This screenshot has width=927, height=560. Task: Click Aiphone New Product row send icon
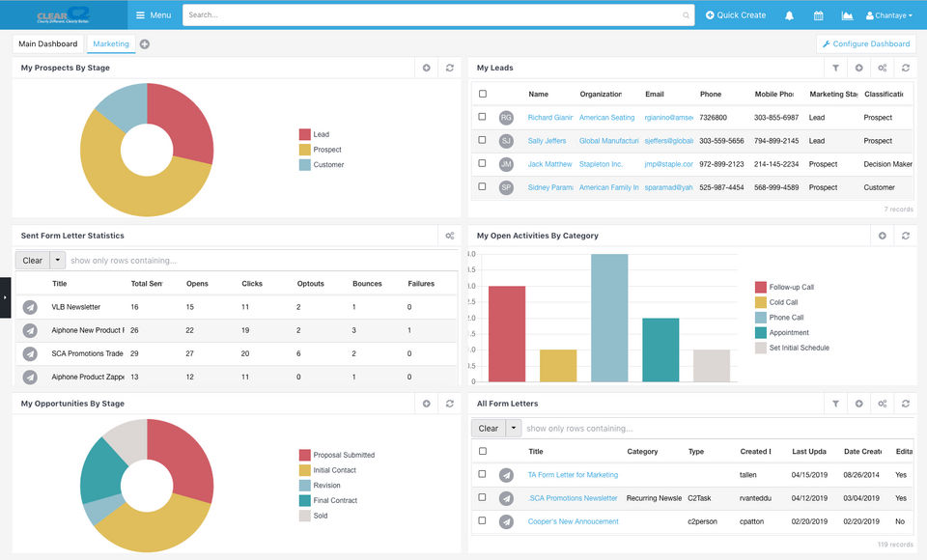point(30,330)
